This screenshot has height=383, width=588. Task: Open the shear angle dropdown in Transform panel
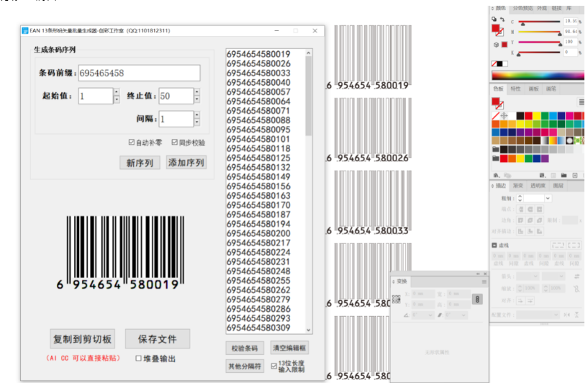pos(463,315)
